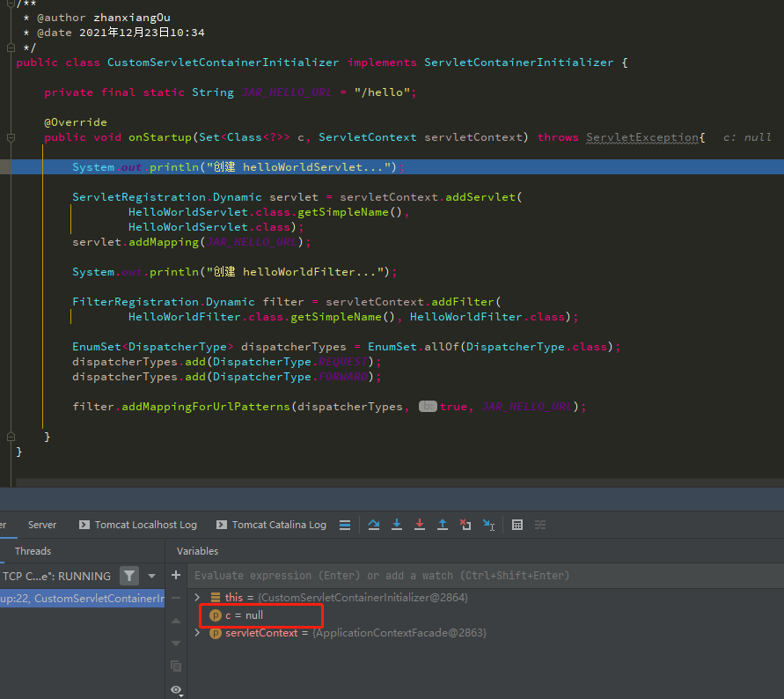Viewport: 784px width, 699px height.
Task: Open the thread selector dropdown arrow
Action: pyautogui.click(x=151, y=576)
